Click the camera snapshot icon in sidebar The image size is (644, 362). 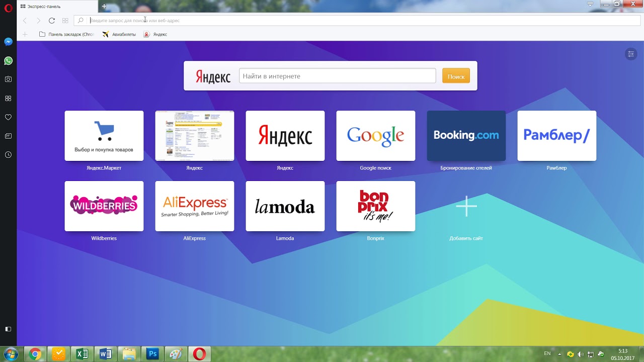8,79
